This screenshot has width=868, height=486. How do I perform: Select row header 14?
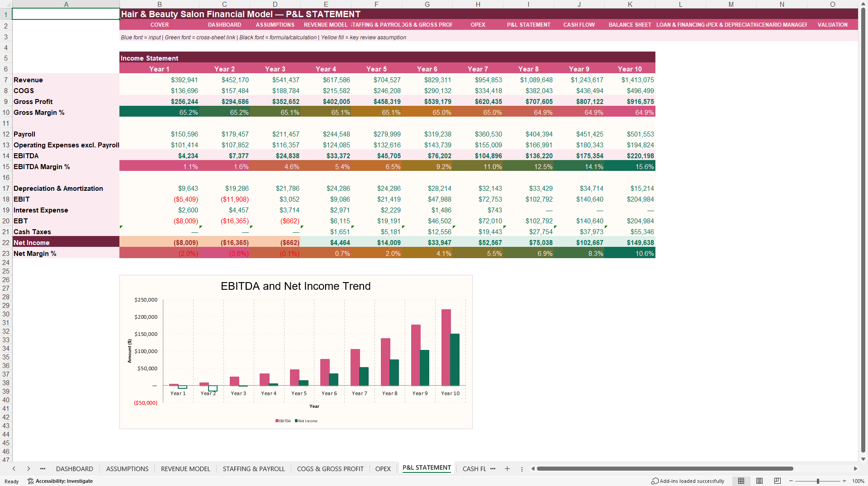[x=6, y=156]
